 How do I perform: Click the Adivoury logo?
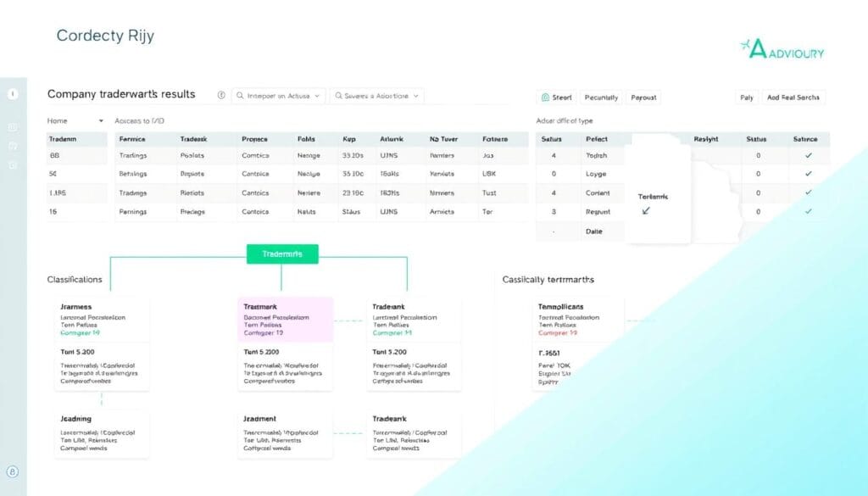(x=782, y=49)
